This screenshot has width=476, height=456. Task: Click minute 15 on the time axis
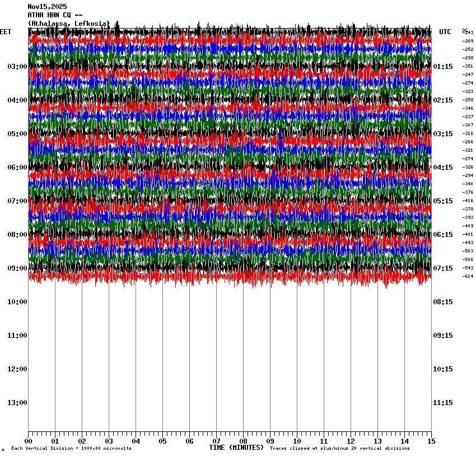click(431, 441)
